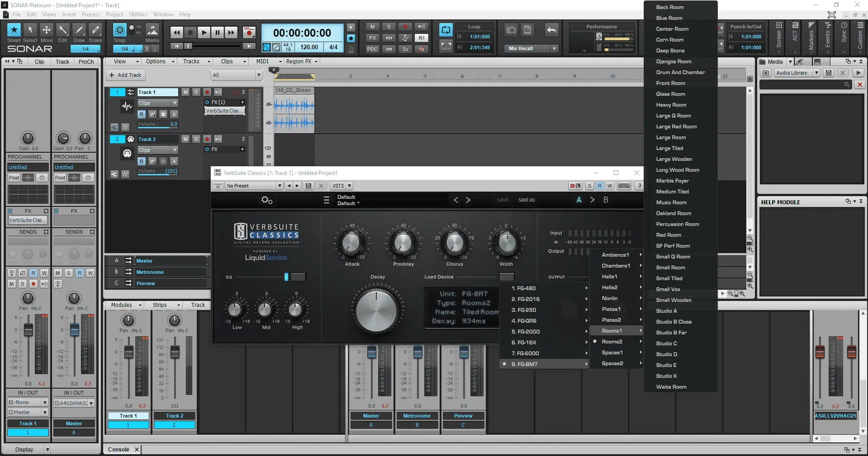Solo Track 2 in track view
This screenshot has height=456, width=868.
tap(196, 139)
